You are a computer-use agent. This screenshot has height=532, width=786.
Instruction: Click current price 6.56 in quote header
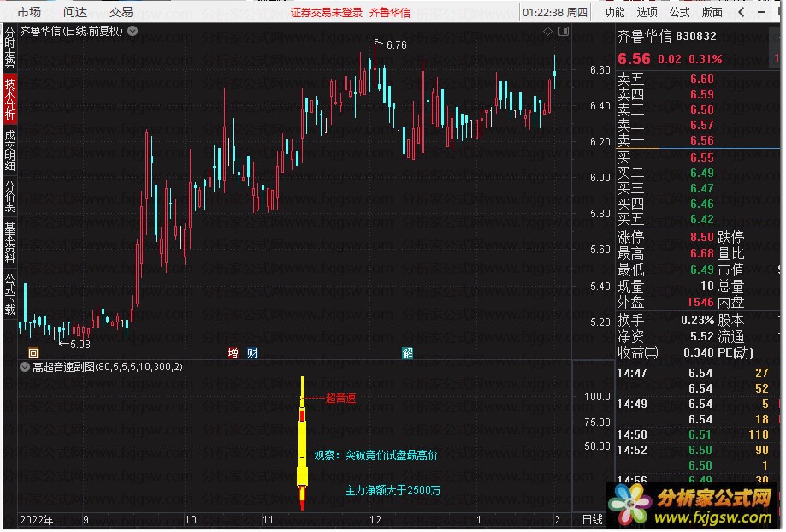[x=634, y=59]
